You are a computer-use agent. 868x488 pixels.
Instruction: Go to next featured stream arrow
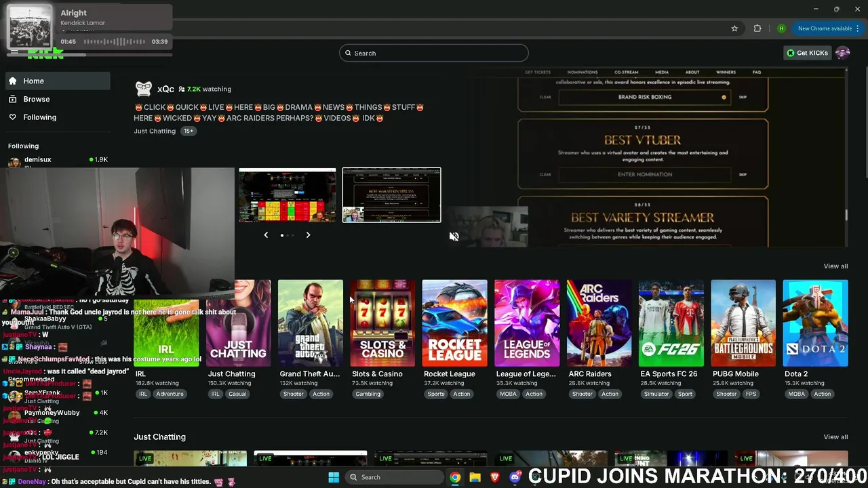[308, 235]
